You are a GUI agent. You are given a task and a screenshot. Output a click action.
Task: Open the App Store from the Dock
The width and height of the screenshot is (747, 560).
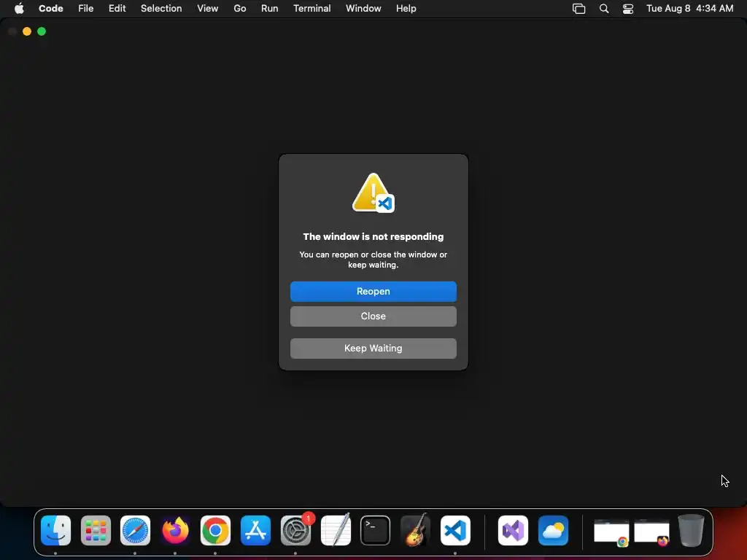point(255,531)
